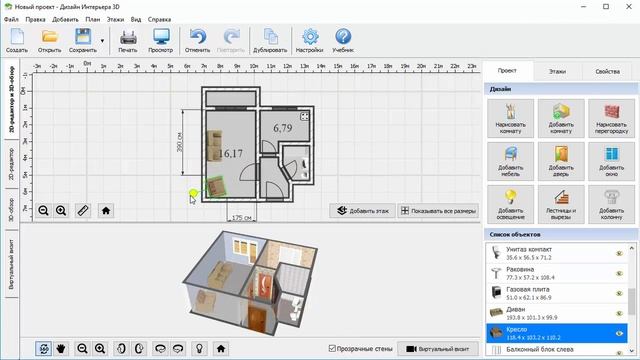Select the 3D-обзор side tab
640x360 pixels.
(11, 209)
